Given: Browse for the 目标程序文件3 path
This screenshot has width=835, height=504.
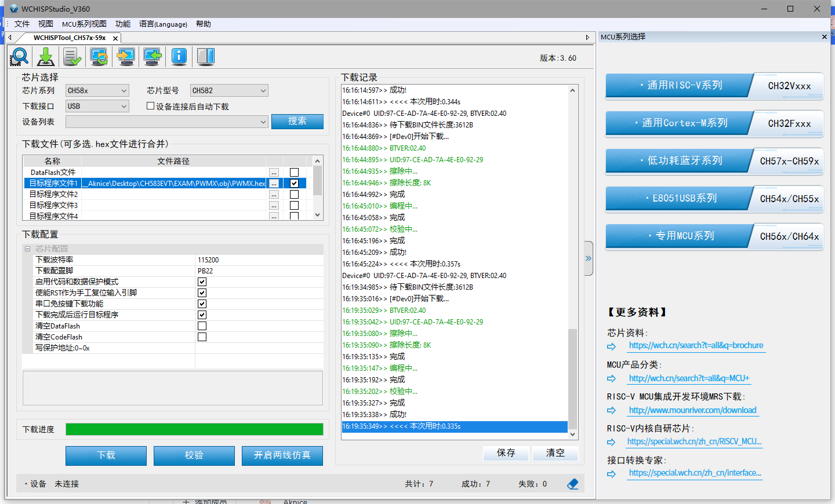Looking at the screenshot, I should click(274, 206).
